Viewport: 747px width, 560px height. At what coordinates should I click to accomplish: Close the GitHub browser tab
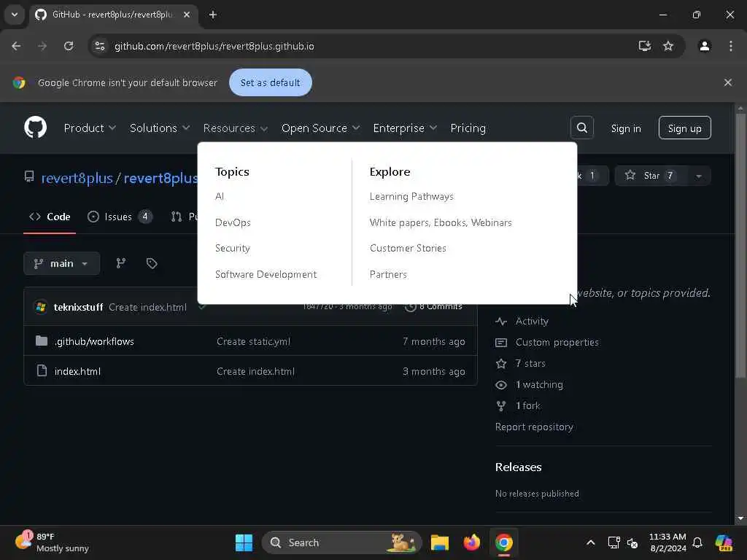click(x=187, y=15)
